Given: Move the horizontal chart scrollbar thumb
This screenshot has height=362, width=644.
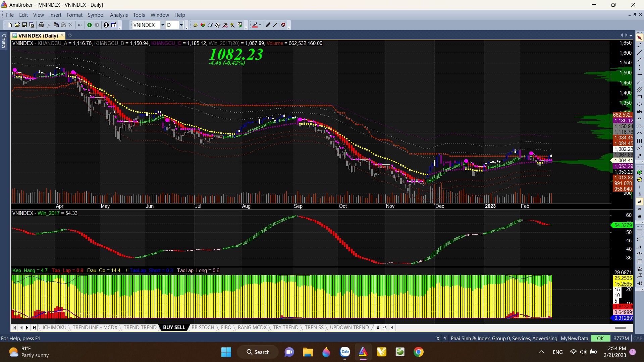Looking at the screenshot, I should point(621,328).
